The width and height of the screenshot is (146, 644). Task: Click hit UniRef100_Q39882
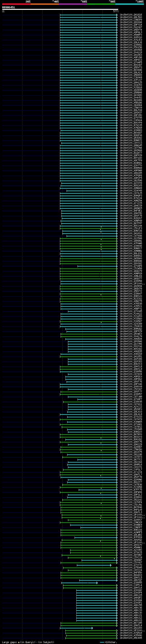click(x=131, y=45)
